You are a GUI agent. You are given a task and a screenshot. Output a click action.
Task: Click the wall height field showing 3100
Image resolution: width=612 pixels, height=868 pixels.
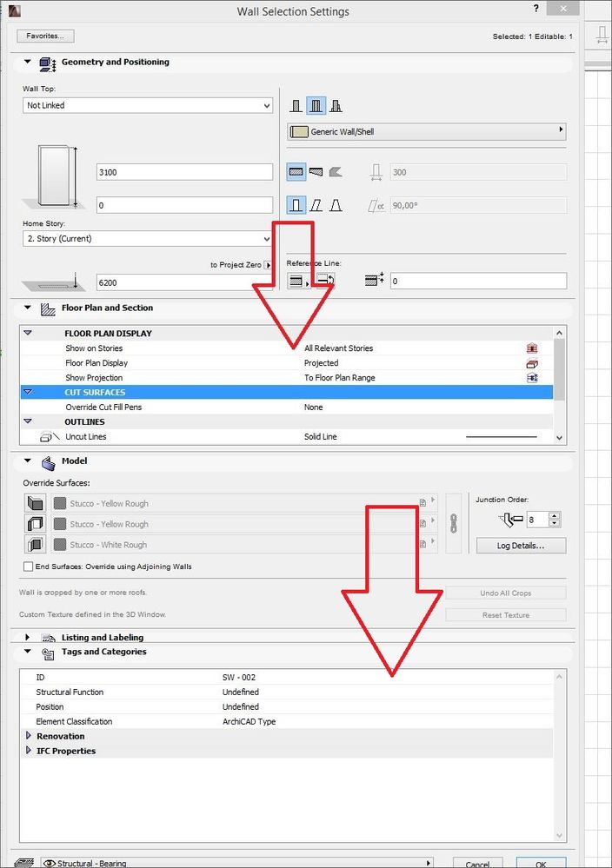(x=184, y=172)
